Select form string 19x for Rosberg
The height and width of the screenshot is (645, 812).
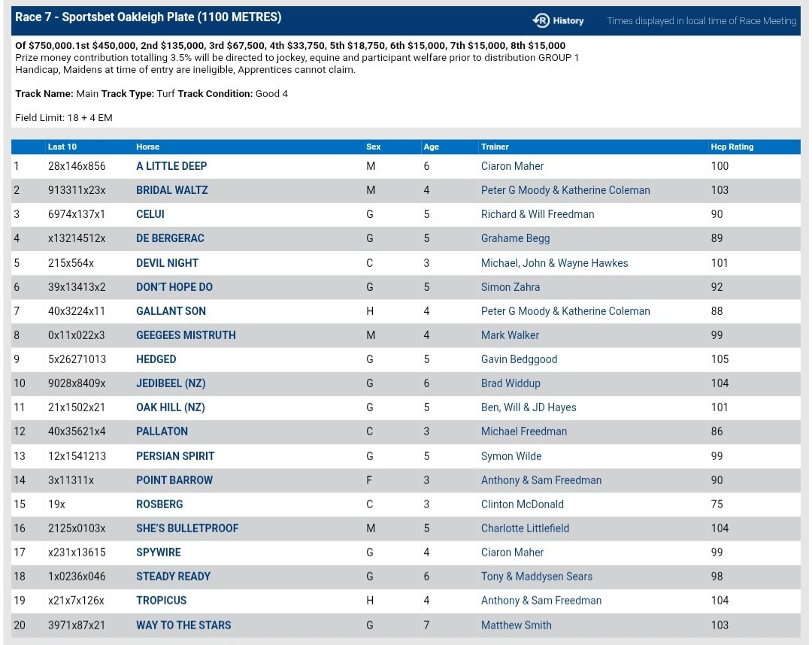coord(56,504)
